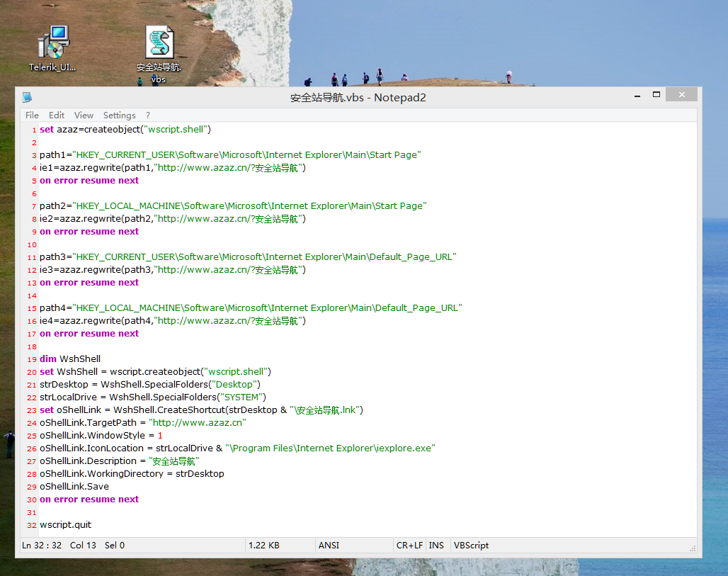Screen dimensions: 728x576
Task: Click the resize grip in status bar corner
Action: [x=693, y=548]
